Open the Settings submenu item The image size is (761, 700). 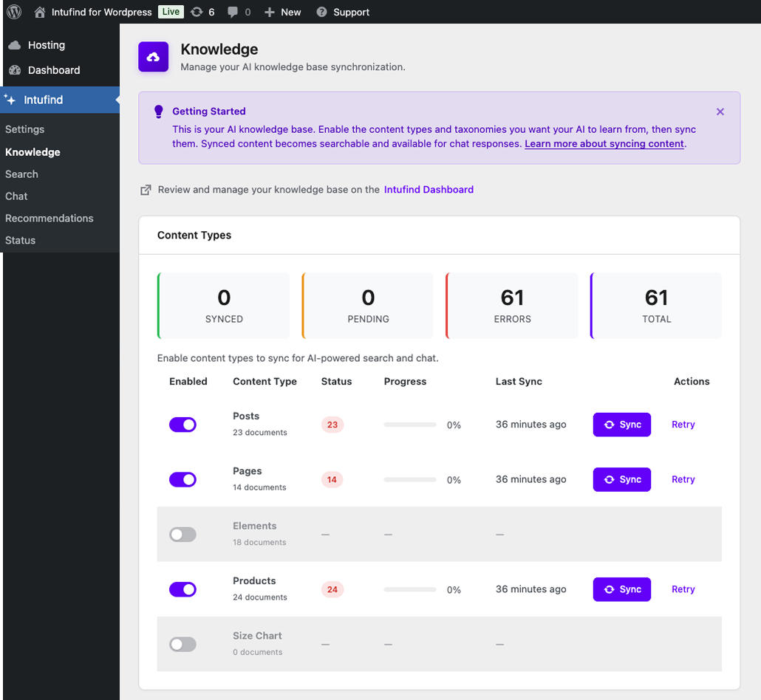pos(25,129)
